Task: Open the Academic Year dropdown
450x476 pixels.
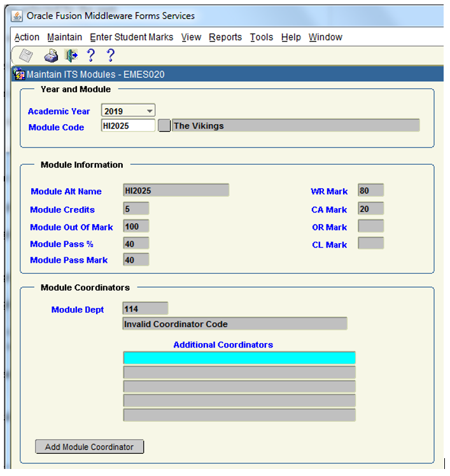Action: [x=150, y=111]
